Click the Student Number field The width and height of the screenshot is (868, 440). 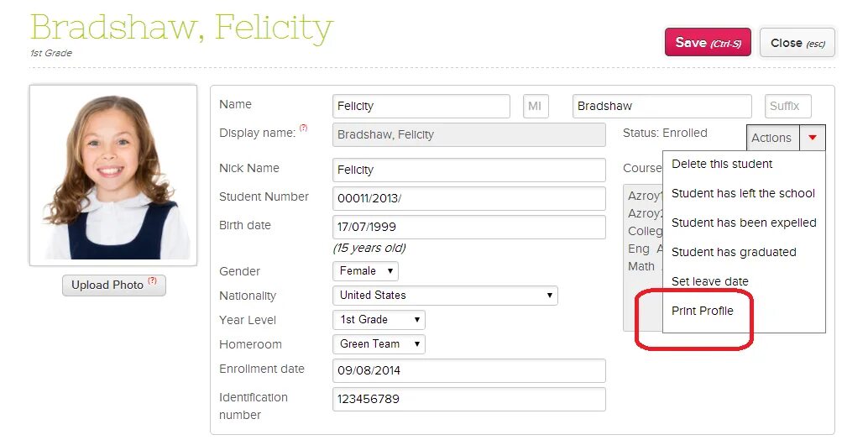point(469,199)
